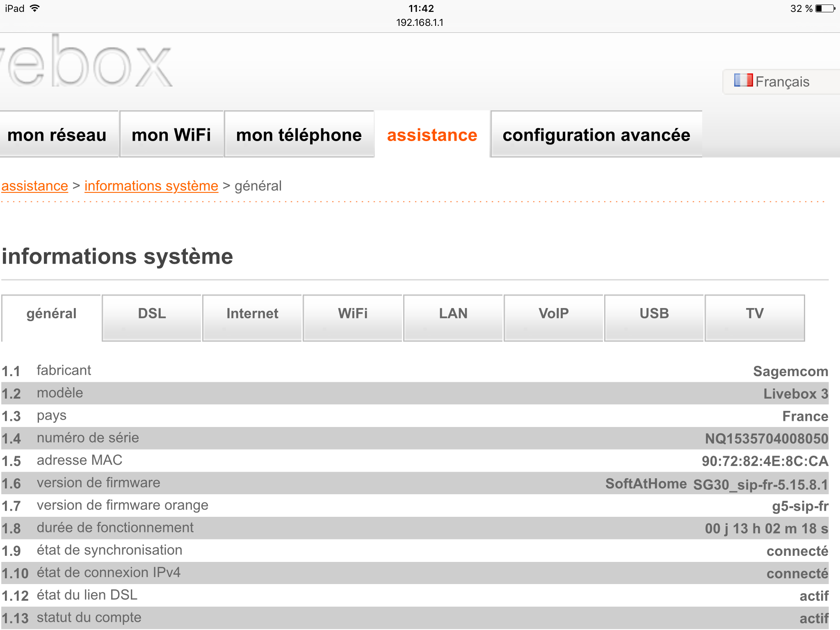This screenshot has height=630, width=840.
Task: Open the mon WiFi menu
Action: 171,135
